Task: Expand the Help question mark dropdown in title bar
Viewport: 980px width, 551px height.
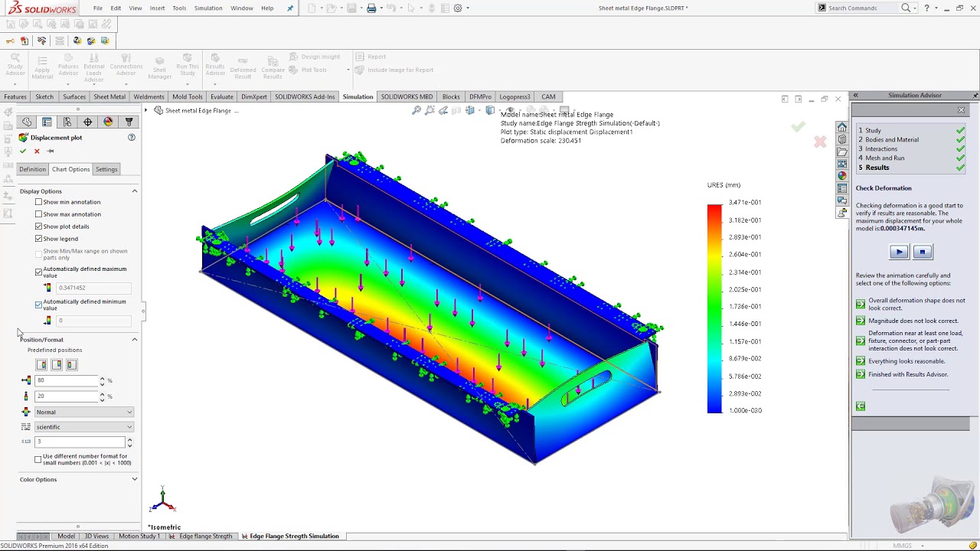Action: point(937,8)
